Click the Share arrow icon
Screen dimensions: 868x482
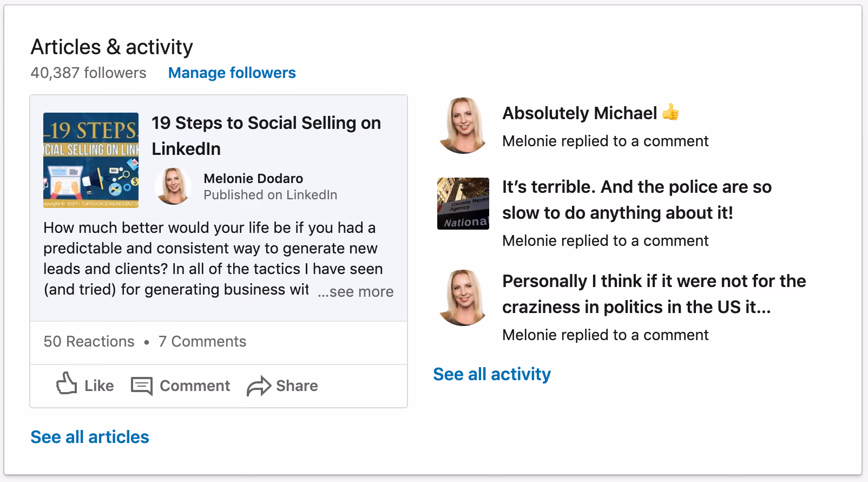[x=259, y=386]
